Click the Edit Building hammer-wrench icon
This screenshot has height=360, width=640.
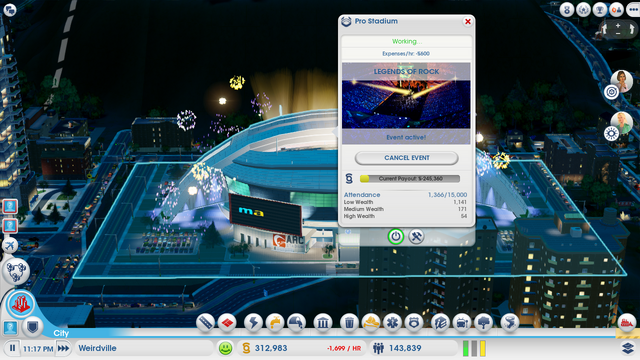pos(416,236)
